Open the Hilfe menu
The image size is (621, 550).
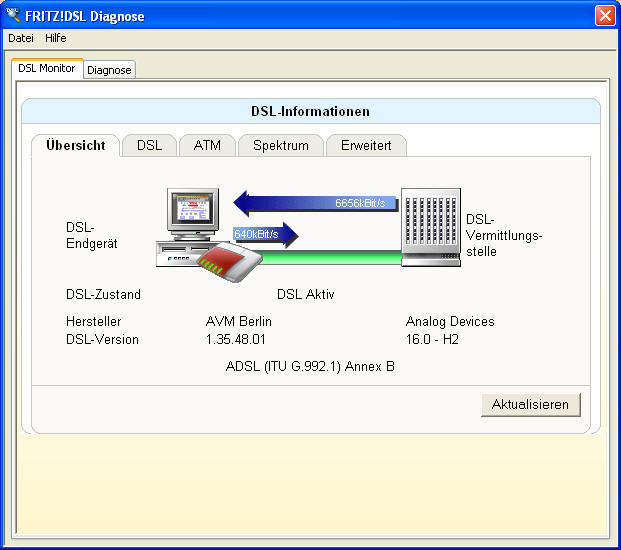tap(55, 38)
